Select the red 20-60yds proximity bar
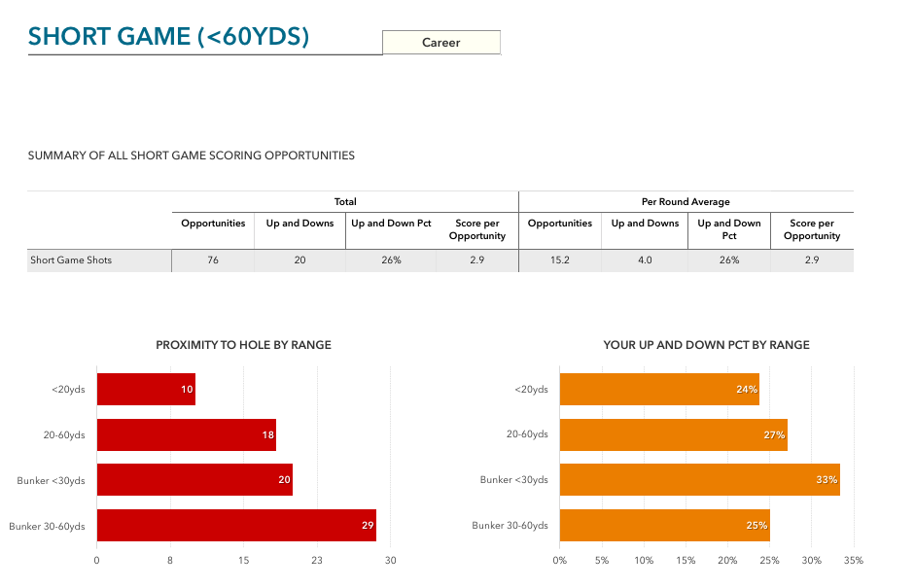 tap(186, 434)
